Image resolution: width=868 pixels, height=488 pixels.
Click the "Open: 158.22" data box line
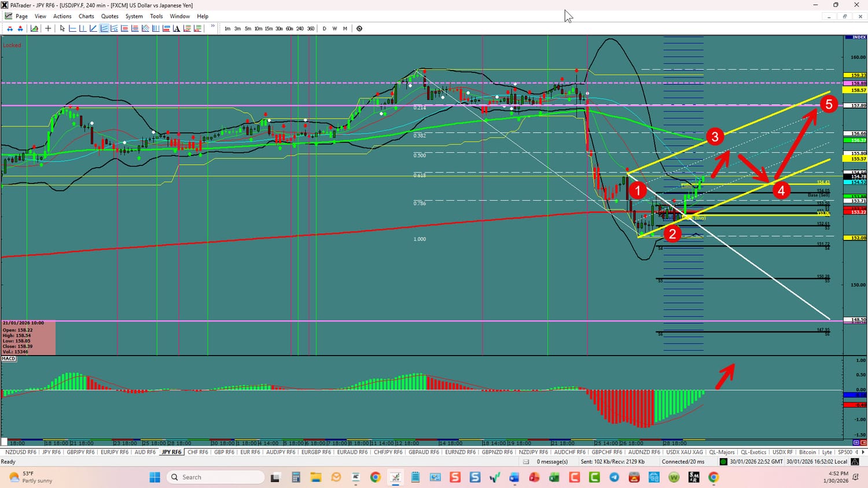pos(17,330)
